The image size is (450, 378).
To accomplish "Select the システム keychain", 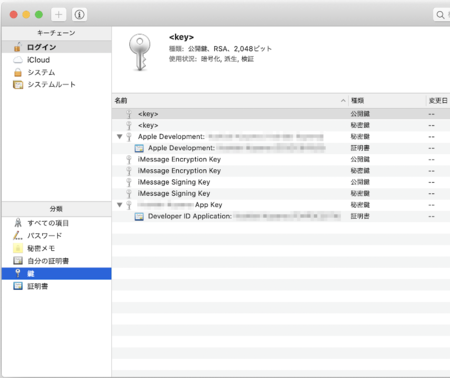I will click(x=56, y=72).
